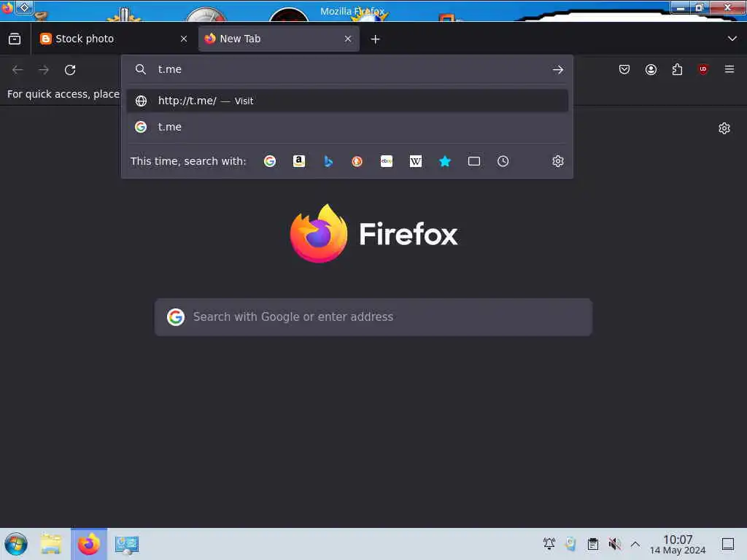Open the system settings taskbar icon
747x560 pixels.
point(127,544)
